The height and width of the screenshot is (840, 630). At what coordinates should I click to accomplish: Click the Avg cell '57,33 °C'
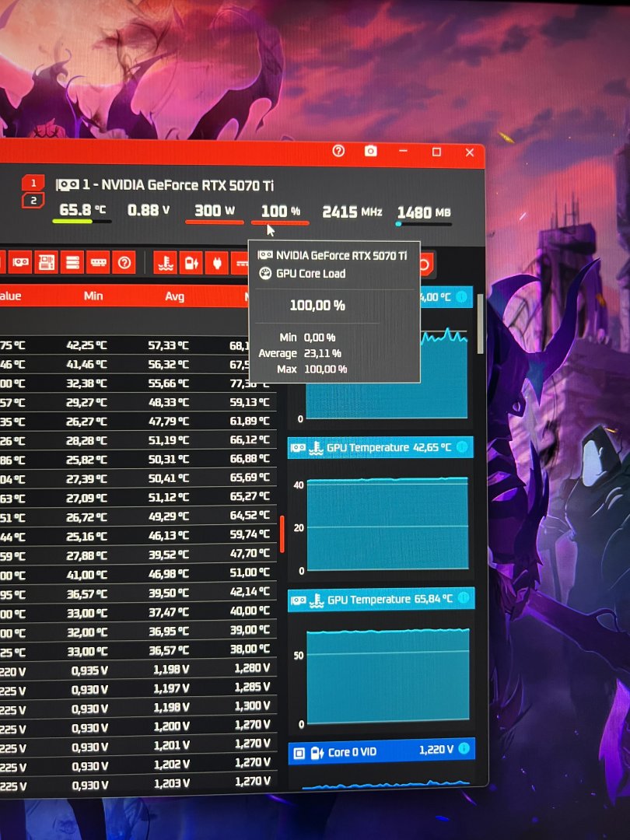[x=168, y=345]
